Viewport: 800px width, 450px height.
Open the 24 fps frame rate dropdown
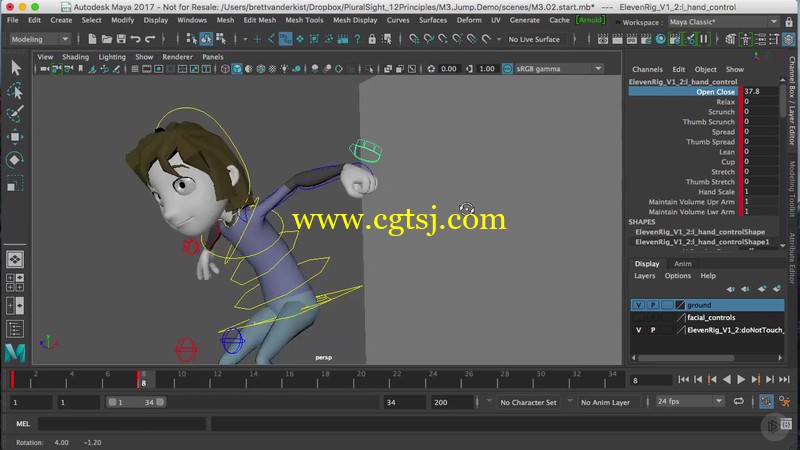click(689, 402)
